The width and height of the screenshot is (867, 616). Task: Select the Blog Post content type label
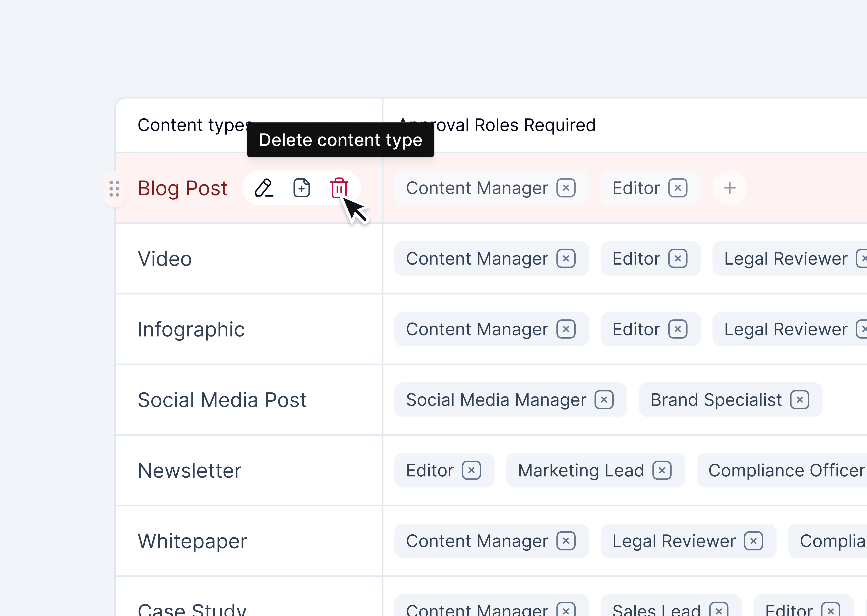click(183, 188)
